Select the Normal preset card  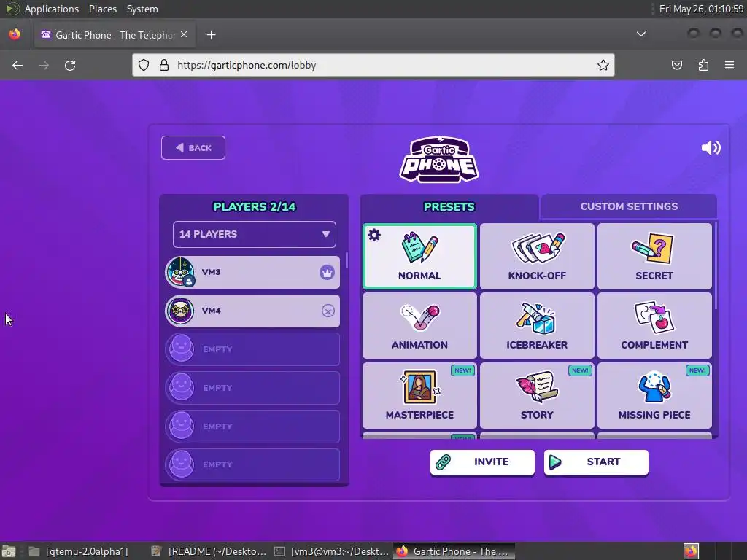pyautogui.click(x=419, y=256)
